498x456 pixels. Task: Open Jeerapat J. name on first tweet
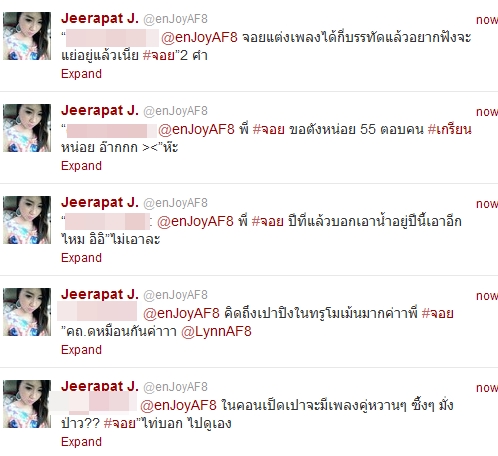click(100, 18)
